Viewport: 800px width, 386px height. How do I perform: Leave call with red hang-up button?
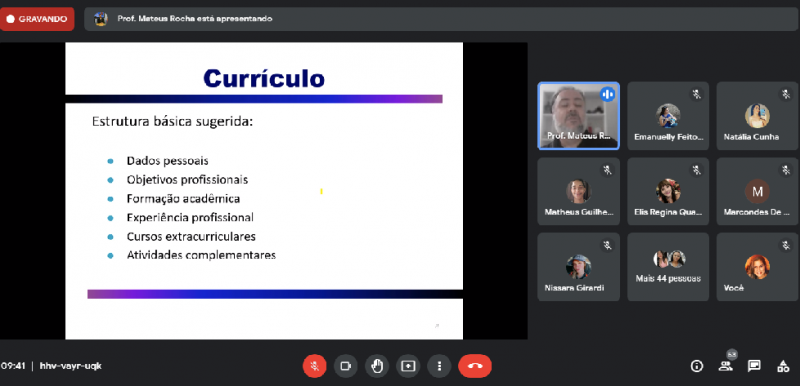tap(475, 366)
